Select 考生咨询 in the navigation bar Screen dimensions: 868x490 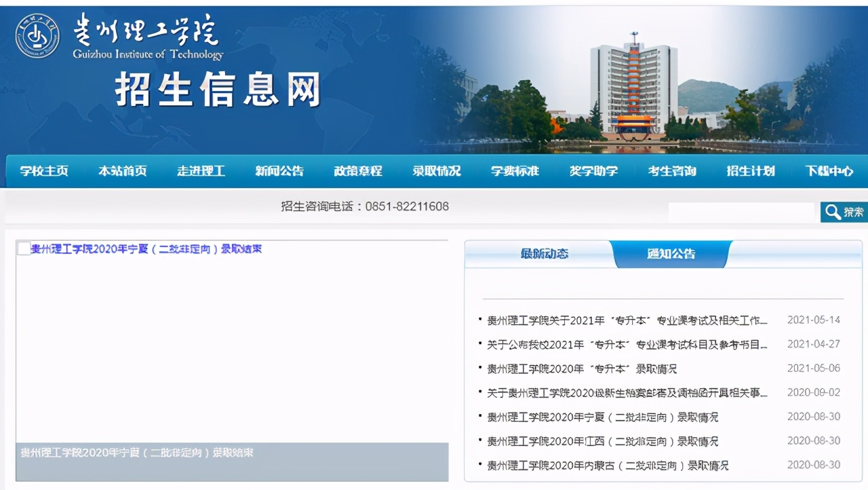point(671,171)
